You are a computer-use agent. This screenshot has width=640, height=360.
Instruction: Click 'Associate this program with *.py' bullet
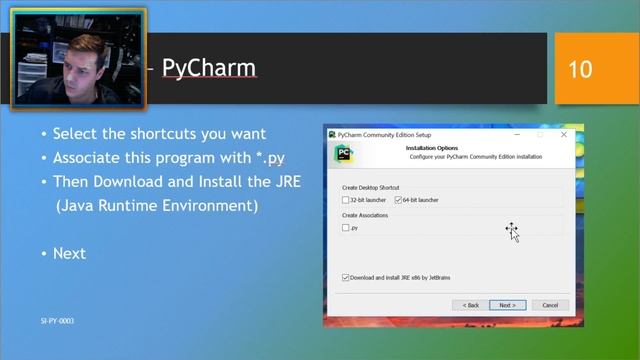coord(169,158)
